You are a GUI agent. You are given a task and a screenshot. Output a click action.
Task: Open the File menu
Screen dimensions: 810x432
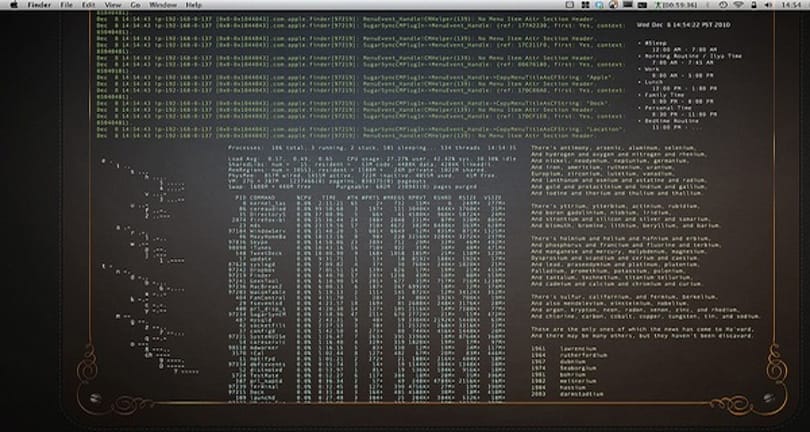click(x=66, y=5)
